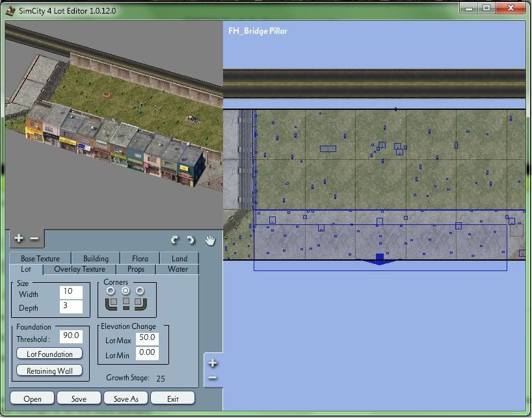This screenshot has width=532, height=418.
Task: Click the Foundation Threshold field
Action: click(x=72, y=336)
